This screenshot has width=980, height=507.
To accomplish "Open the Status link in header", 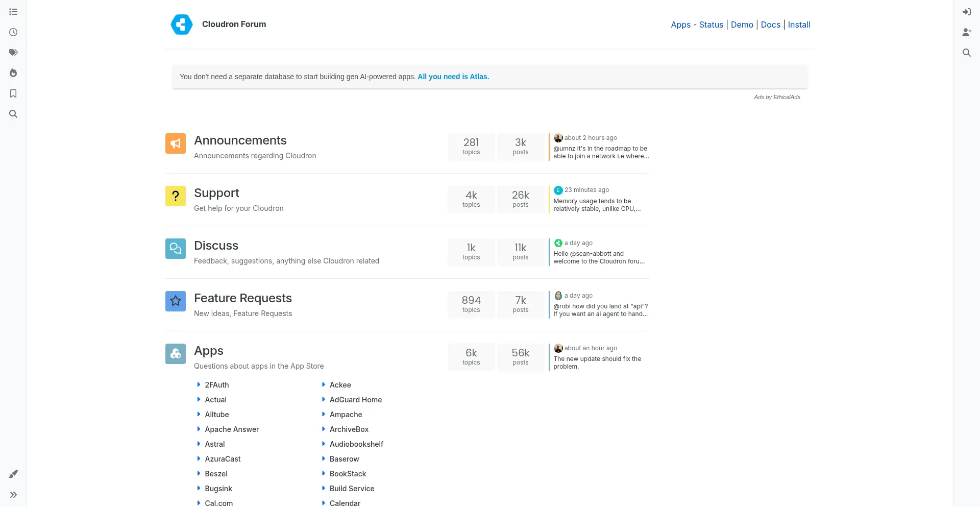I will point(711,25).
